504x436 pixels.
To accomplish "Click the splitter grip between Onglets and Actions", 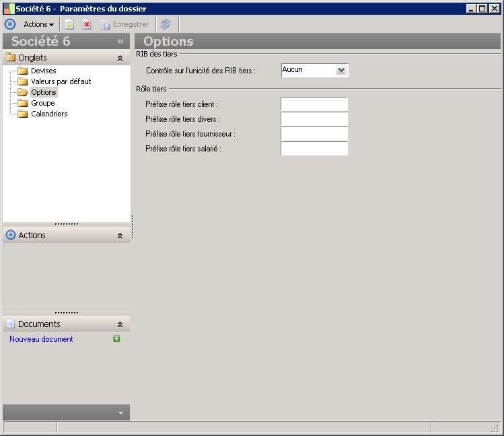I will tap(67, 224).
